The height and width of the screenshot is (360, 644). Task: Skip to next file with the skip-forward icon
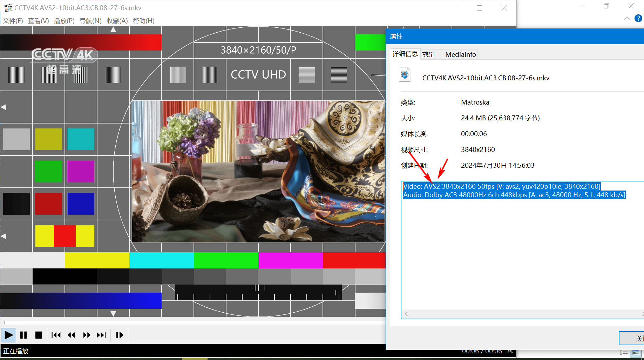(x=101, y=335)
